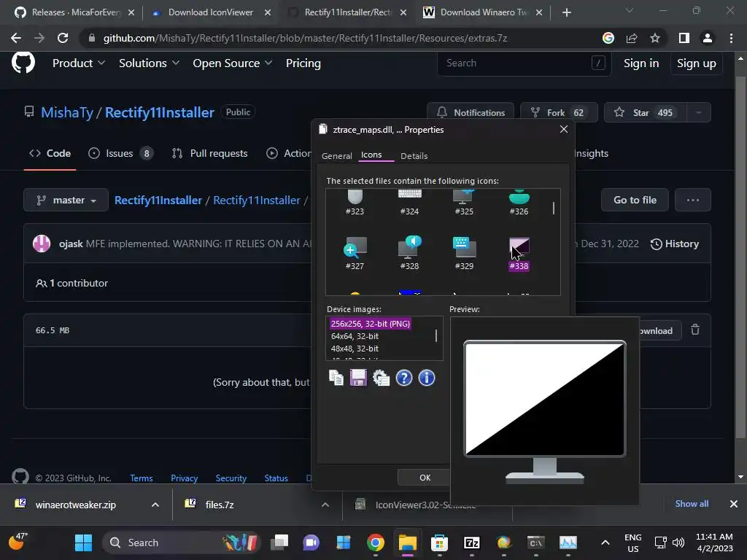The height and width of the screenshot is (560, 747).
Task: Open the Code tab on GitHub
Action: (x=50, y=153)
